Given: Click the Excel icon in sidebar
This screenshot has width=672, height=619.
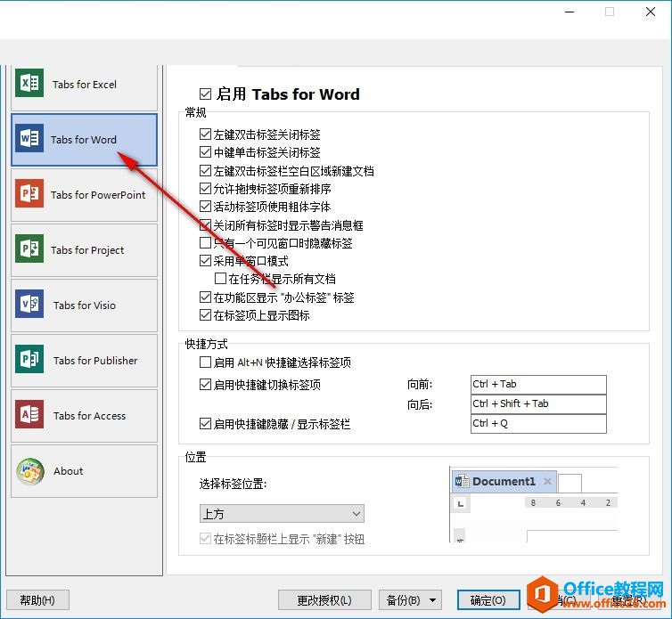Looking at the screenshot, I should pos(29,83).
